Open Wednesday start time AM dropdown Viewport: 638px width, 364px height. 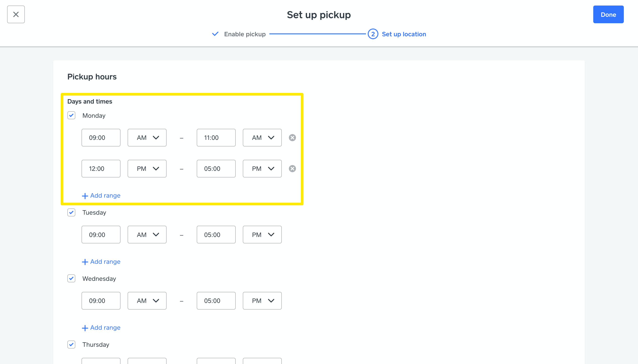[x=147, y=301]
